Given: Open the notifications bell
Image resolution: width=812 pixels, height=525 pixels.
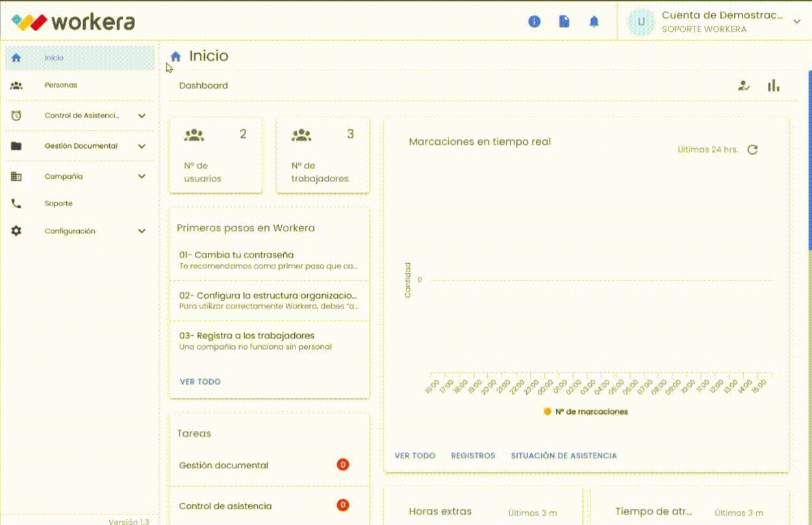Looking at the screenshot, I should tap(594, 21).
